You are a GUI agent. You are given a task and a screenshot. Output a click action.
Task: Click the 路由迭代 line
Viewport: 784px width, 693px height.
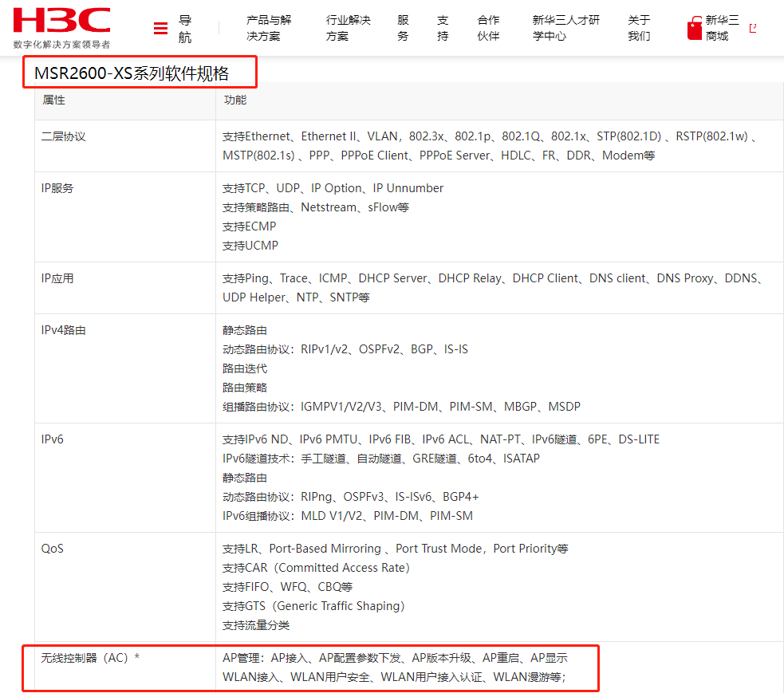[245, 368]
